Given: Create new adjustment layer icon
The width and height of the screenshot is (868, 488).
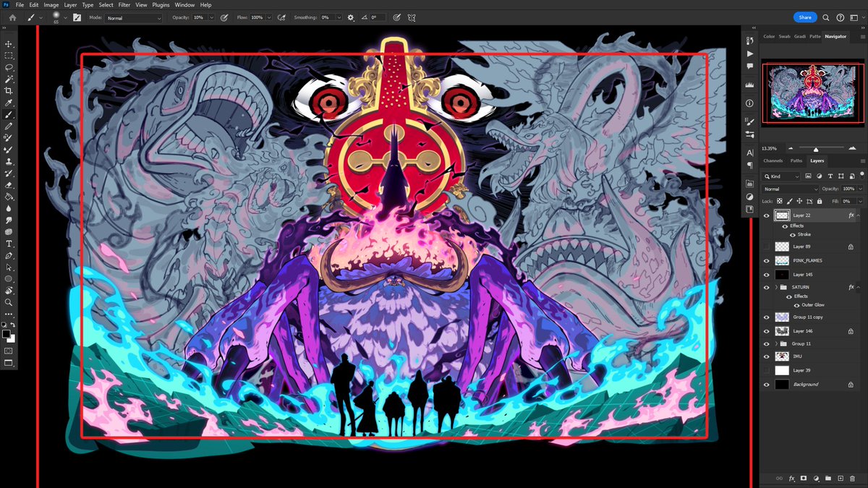Looking at the screenshot, I should 816,479.
